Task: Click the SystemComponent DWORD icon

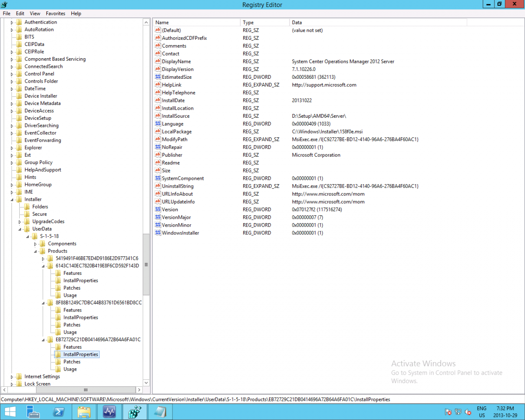Action: [158, 178]
